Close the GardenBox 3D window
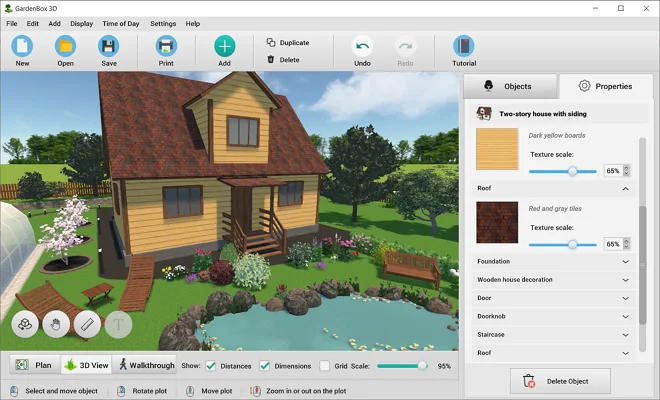Viewport: 660px width, 400px height. click(x=646, y=8)
